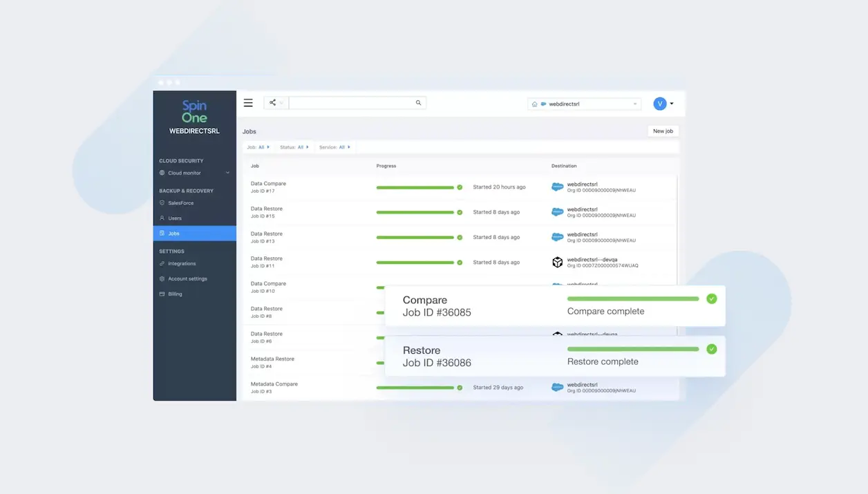Click the New job button
This screenshot has height=494, width=868.
tap(663, 131)
